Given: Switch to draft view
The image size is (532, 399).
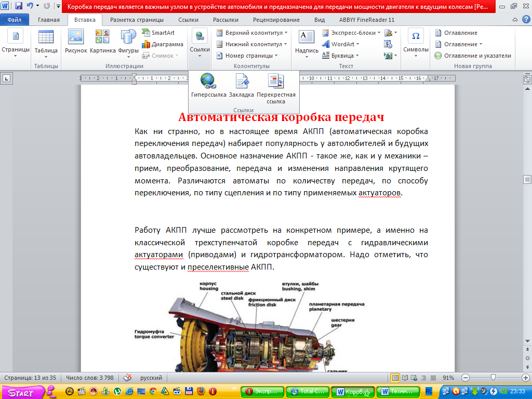Looking at the screenshot, I should pyautogui.click(x=433, y=378).
